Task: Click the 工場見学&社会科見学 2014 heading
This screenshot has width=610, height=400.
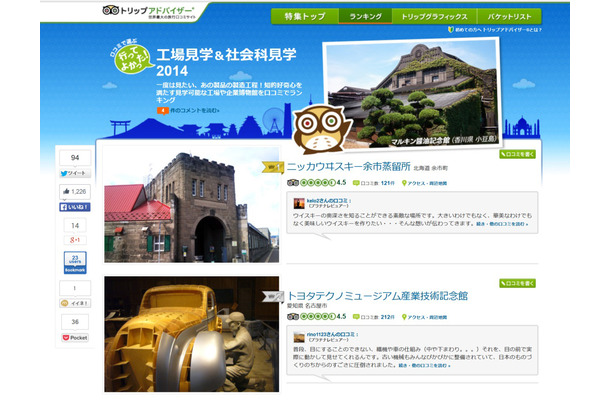Action: (226, 62)
